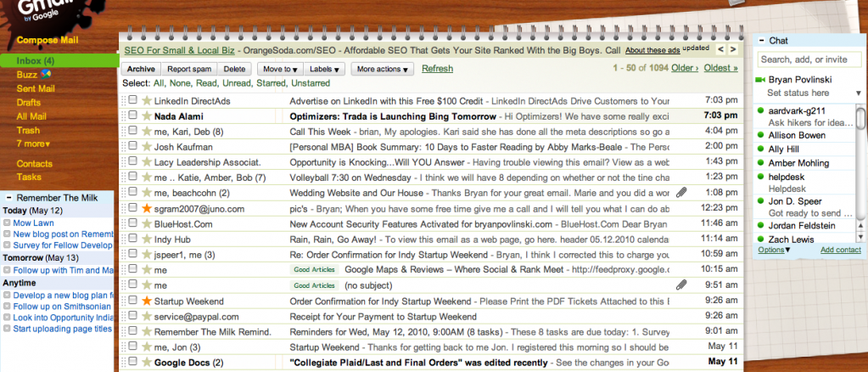
Task: Click Jordan Feldstein's green status dot
Action: (x=760, y=226)
